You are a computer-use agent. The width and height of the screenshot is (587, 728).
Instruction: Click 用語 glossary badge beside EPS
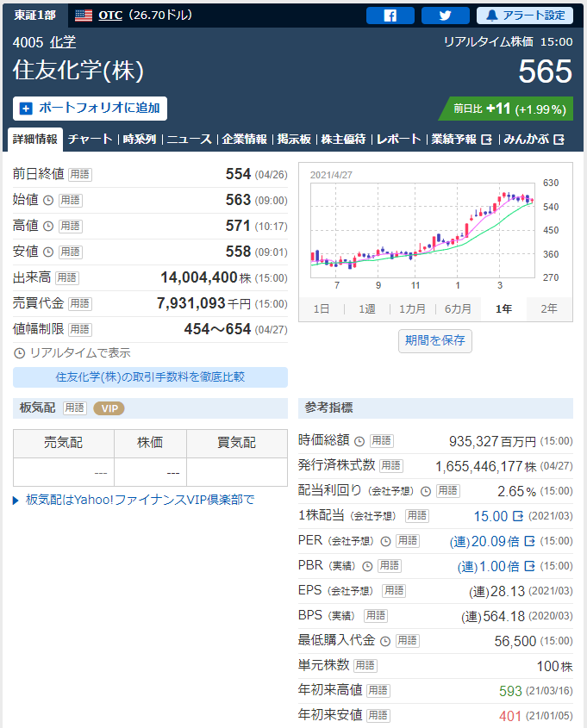point(394,591)
